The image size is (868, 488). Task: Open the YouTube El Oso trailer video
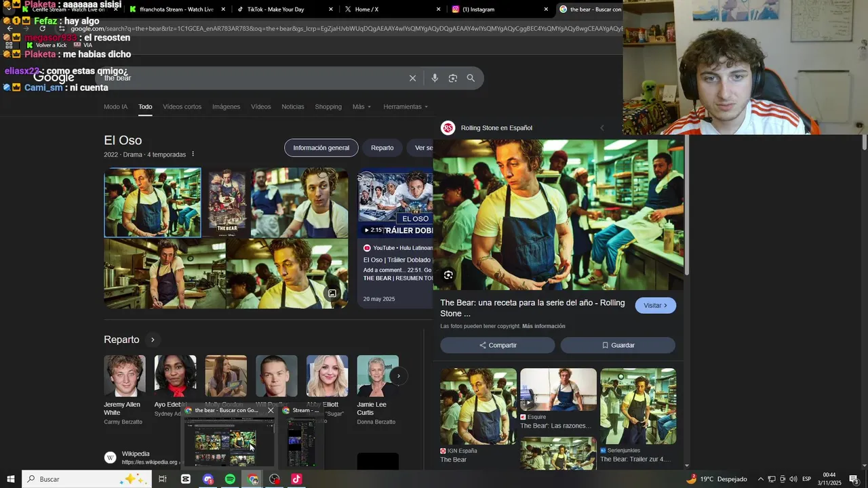click(395, 238)
